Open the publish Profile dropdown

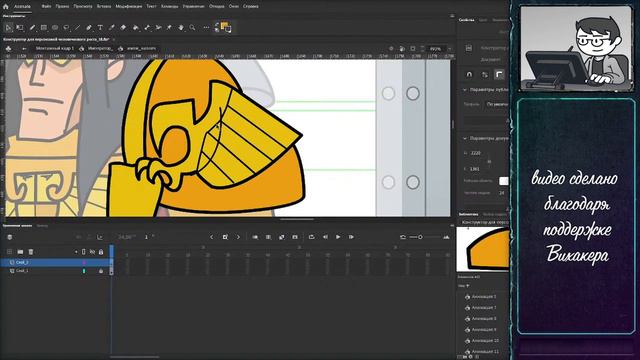tap(497, 104)
